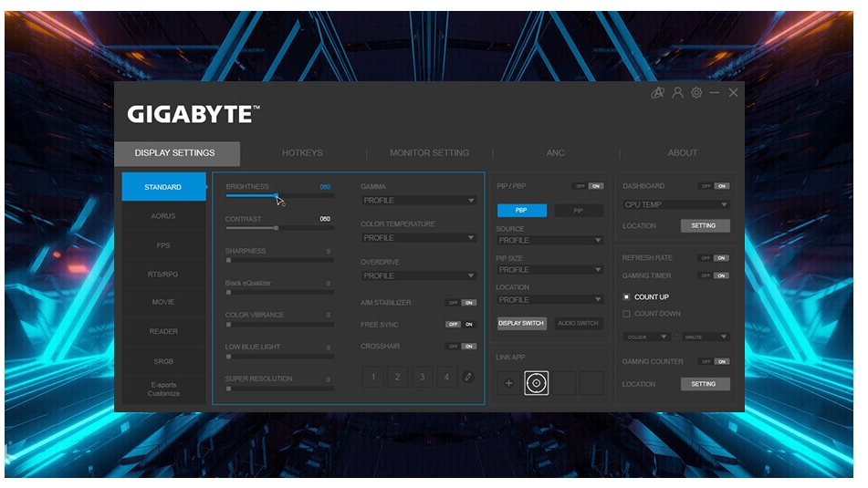
Task: Open the Minute timer dropdown
Action: [x=706, y=337]
